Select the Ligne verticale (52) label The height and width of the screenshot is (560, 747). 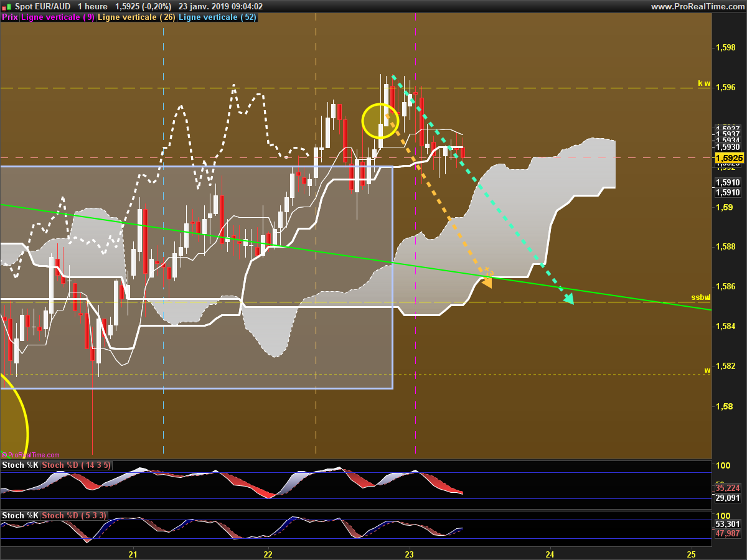[217, 17]
